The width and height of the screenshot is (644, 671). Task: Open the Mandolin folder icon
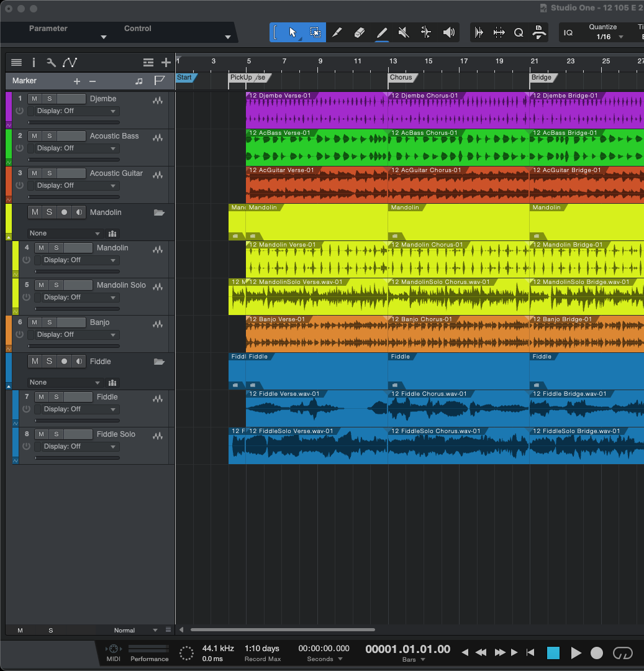tap(159, 212)
